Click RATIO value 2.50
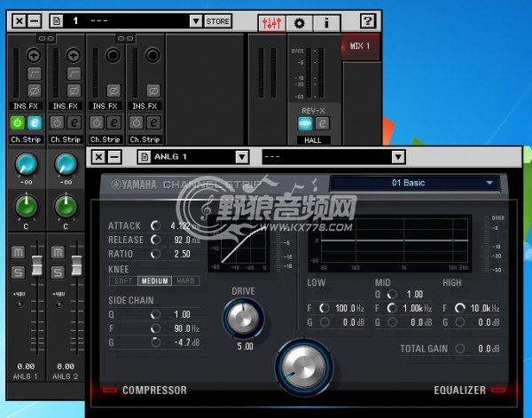Screen dimensions: 532x418 tap(183, 254)
